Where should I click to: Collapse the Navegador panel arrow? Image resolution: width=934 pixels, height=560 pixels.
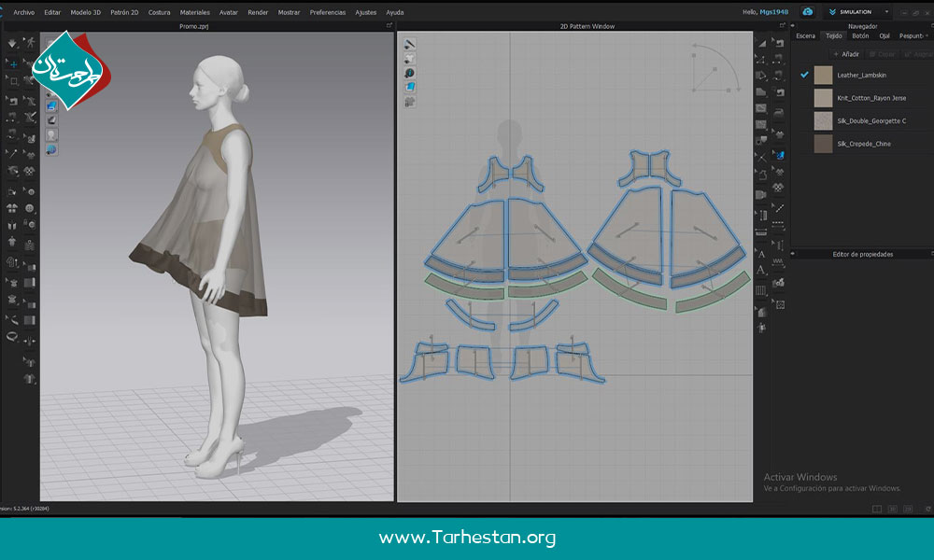[x=929, y=26]
